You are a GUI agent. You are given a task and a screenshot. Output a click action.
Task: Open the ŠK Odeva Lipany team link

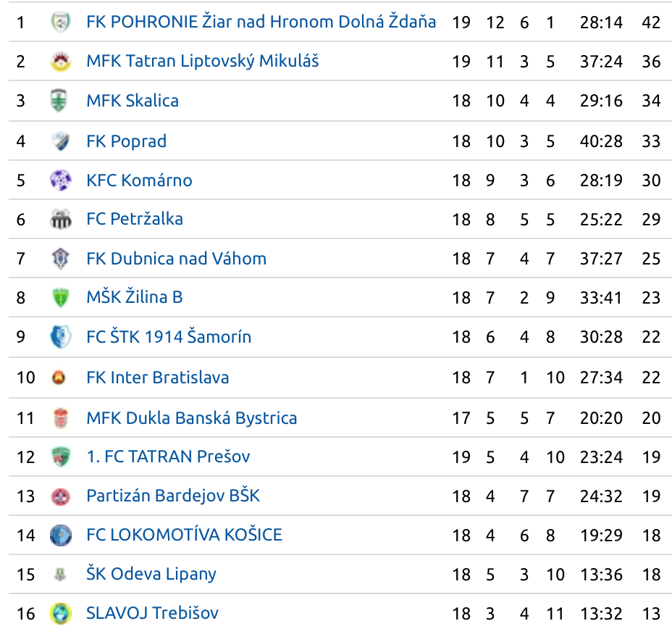[151, 574]
